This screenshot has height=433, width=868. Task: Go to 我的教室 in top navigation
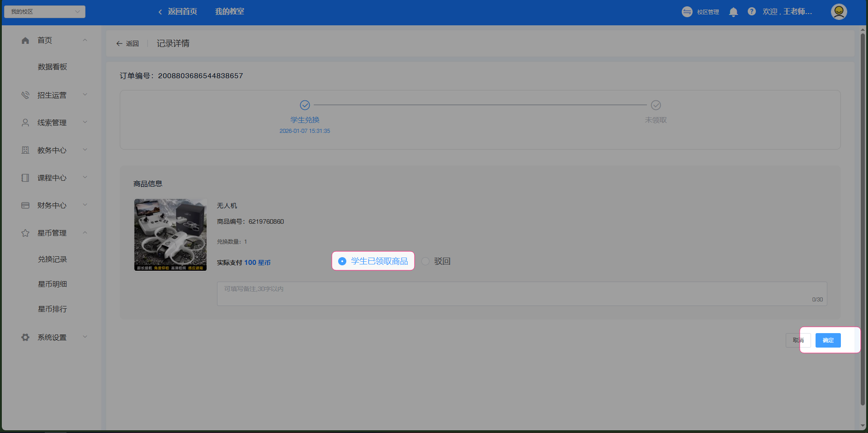pyautogui.click(x=230, y=12)
